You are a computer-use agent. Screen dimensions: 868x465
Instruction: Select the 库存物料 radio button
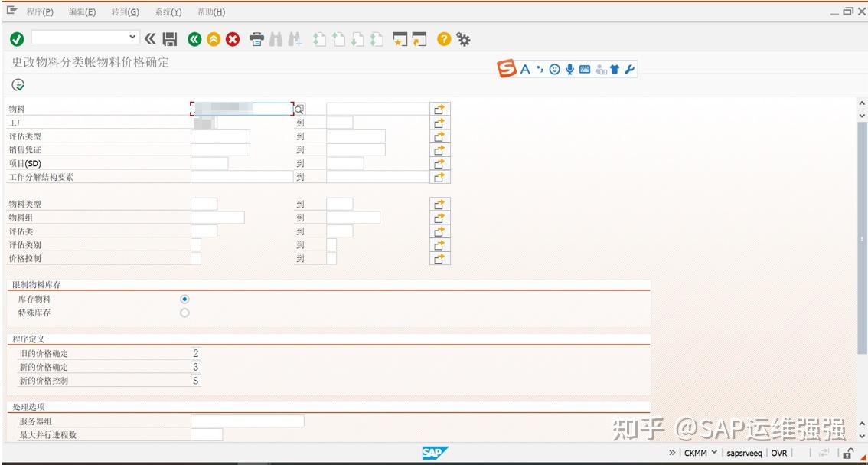(x=184, y=299)
